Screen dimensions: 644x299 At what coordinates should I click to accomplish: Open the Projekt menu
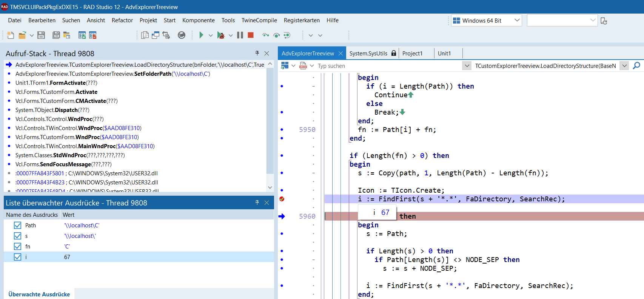[x=148, y=20]
